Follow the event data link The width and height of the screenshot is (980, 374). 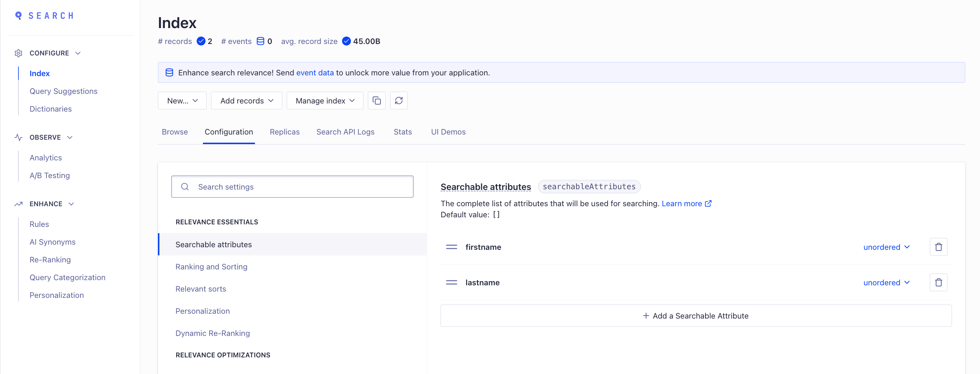[315, 72]
